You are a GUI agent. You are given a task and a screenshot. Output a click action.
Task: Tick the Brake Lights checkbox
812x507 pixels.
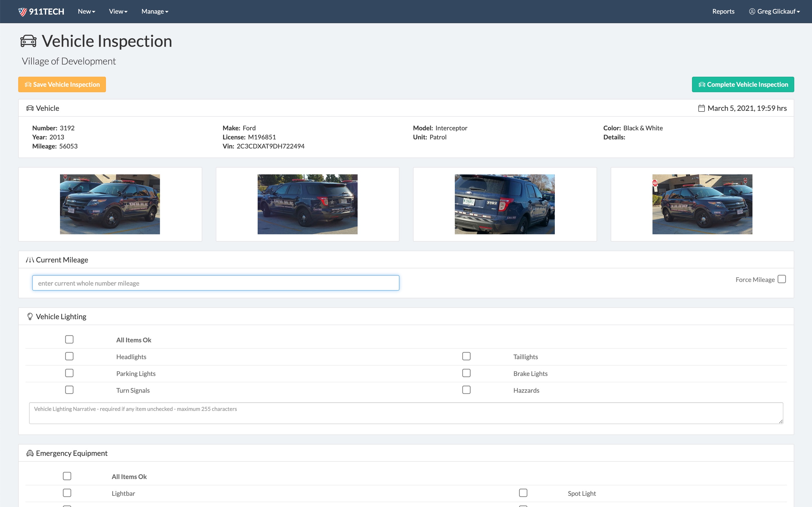(x=466, y=373)
